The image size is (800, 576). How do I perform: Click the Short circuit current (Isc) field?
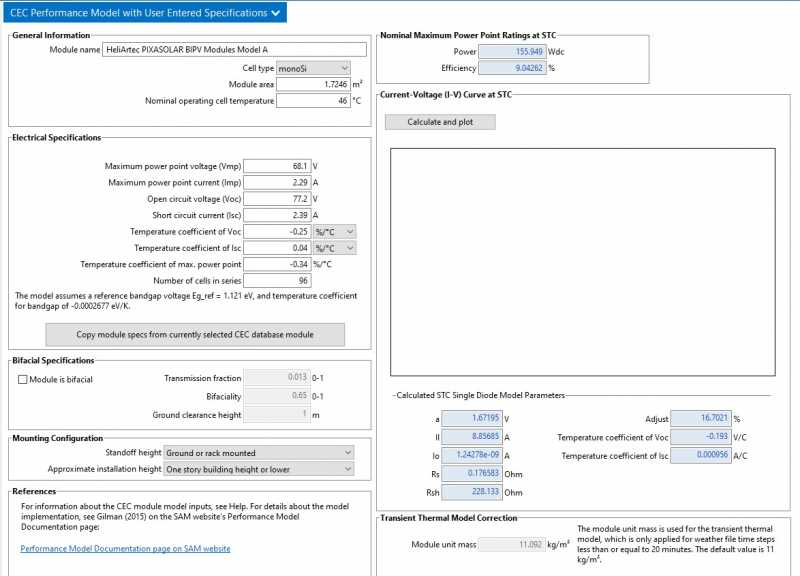pyautogui.click(x=276, y=215)
